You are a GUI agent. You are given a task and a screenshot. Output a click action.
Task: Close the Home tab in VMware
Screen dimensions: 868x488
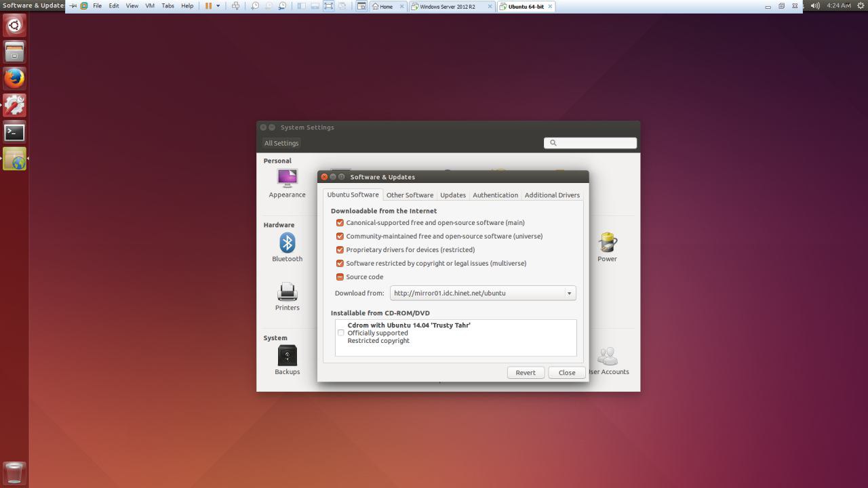(x=401, y=7)
